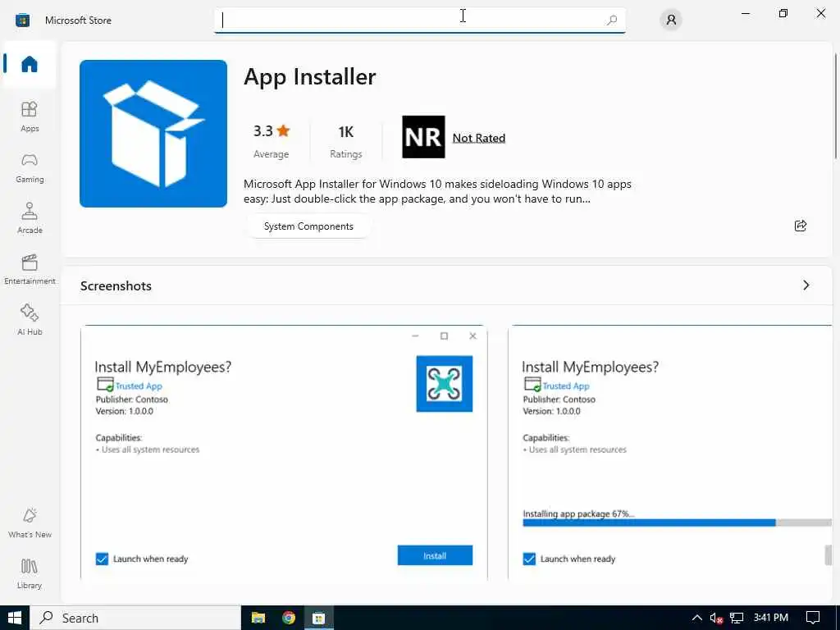Open the Gaming section

tap(30, 167)
